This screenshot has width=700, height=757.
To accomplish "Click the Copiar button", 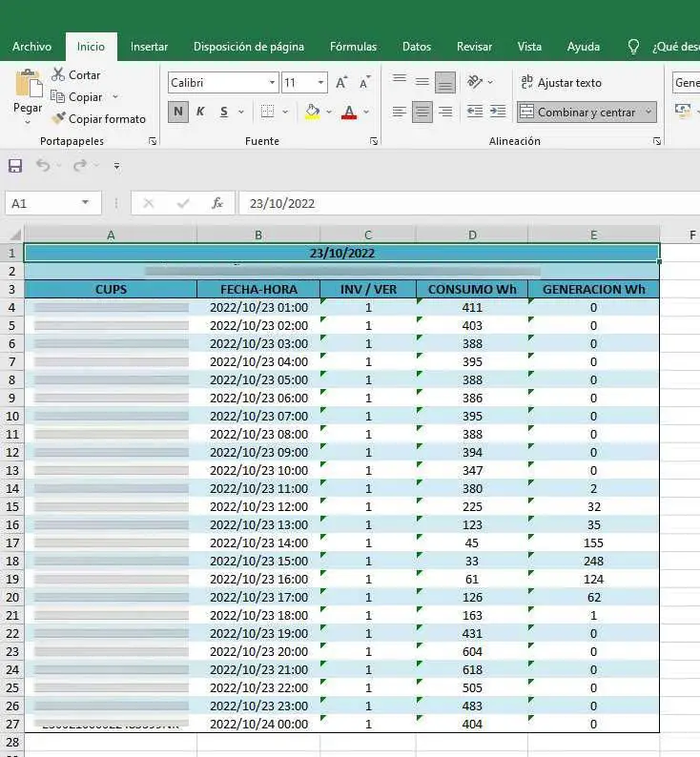I will pyautogui.click(x=84, y=97).
